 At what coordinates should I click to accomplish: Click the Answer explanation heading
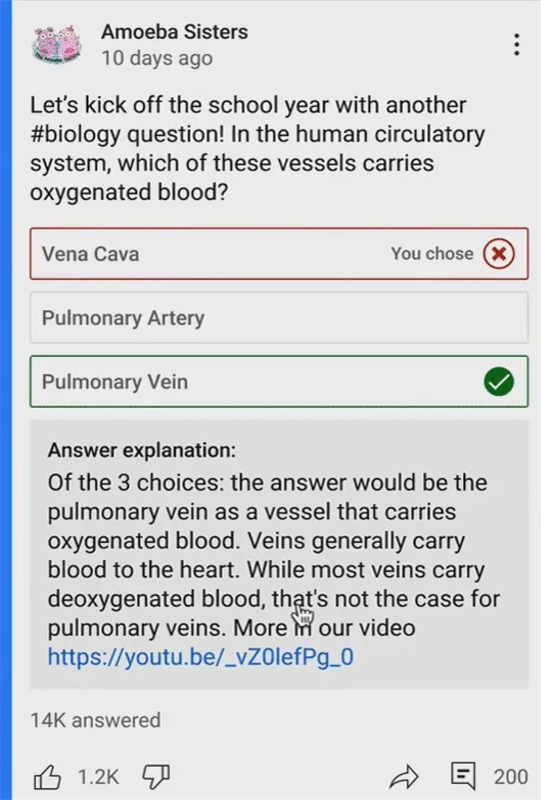pos(142,450)
